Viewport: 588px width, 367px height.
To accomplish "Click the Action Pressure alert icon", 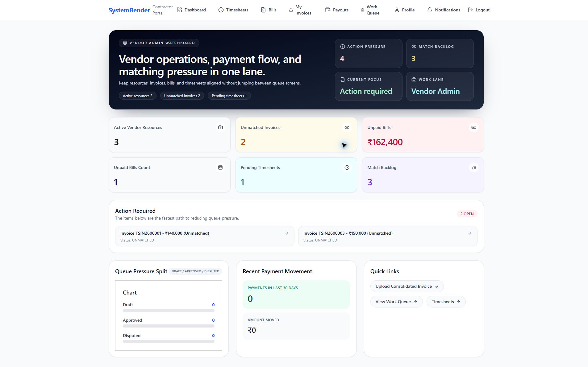I will 343,47.
